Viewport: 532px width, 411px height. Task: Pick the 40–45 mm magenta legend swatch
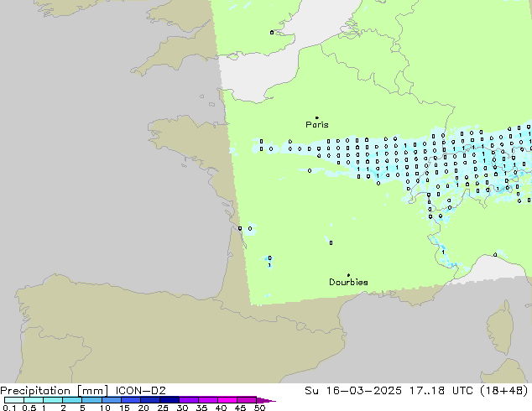click(x=227, y=400)
